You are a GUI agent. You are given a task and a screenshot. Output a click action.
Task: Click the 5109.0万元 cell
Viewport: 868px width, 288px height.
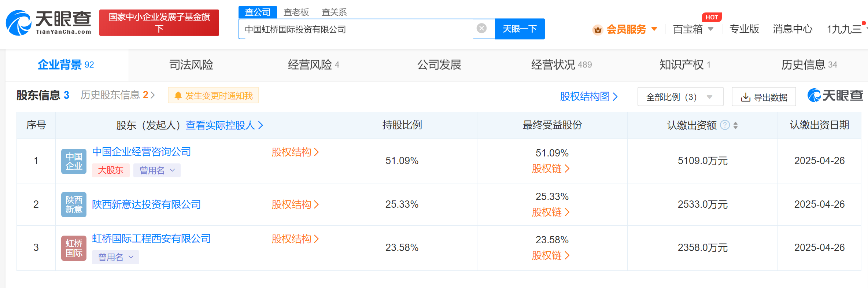pos(702,161)
